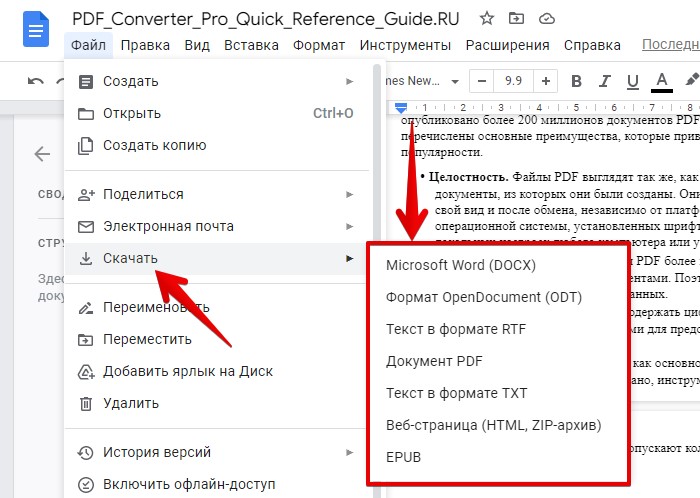The width and height of the screenshot is (700, 498).
Task: Click the cloud save status icon
Action: click(x=547, y=19)
